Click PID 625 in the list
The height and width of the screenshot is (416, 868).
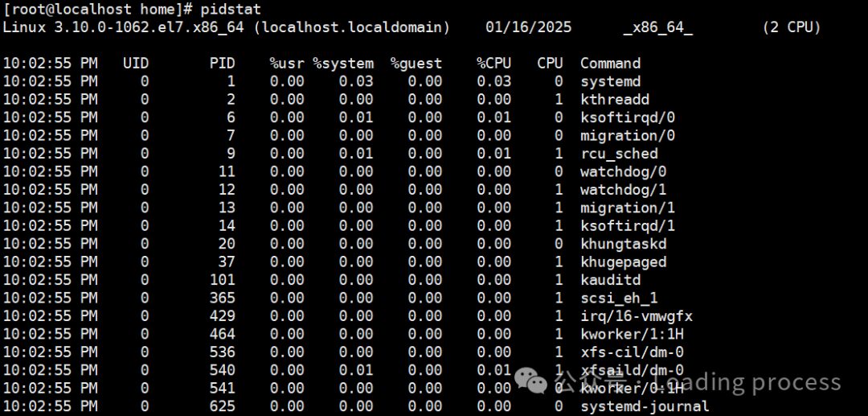(x=222, y=406)
